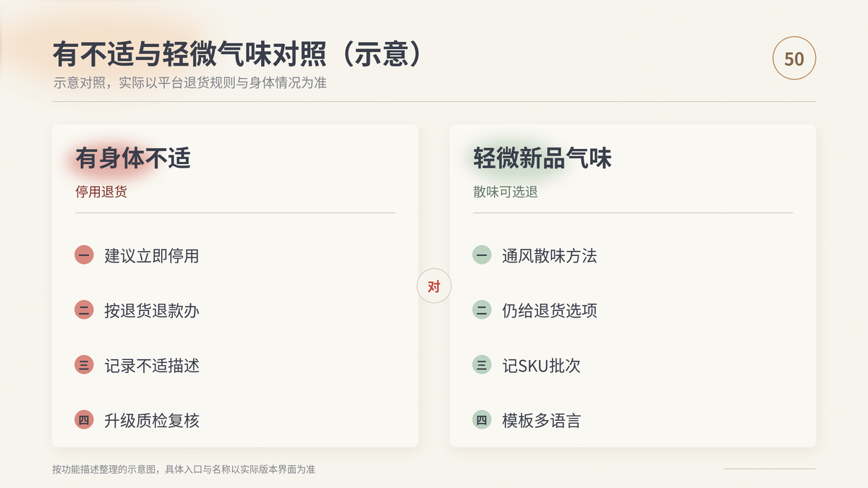
Task: Select the text 按退货退款办
Action: coord(152,311)
